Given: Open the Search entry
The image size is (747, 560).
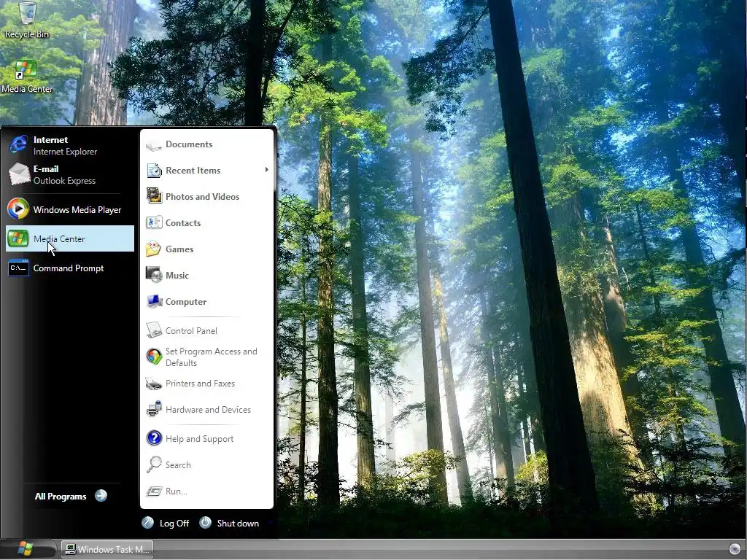Looking at the screenshot, I should 178,464.
